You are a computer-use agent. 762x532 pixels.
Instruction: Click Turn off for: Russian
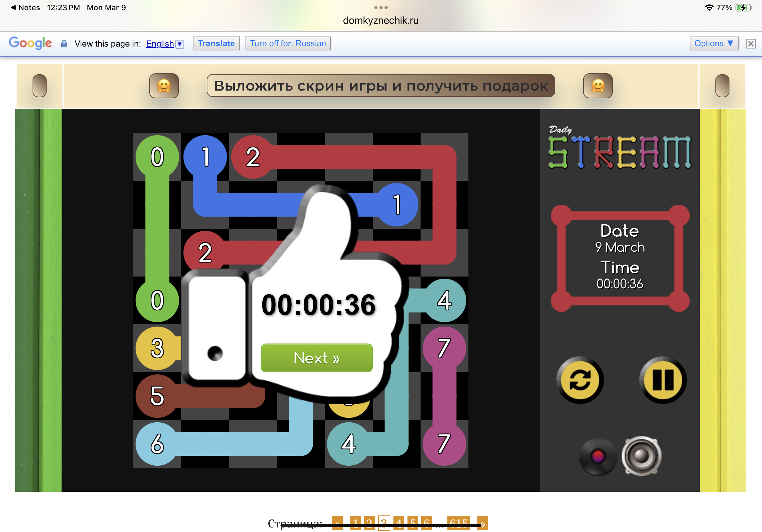click(288, 43)
